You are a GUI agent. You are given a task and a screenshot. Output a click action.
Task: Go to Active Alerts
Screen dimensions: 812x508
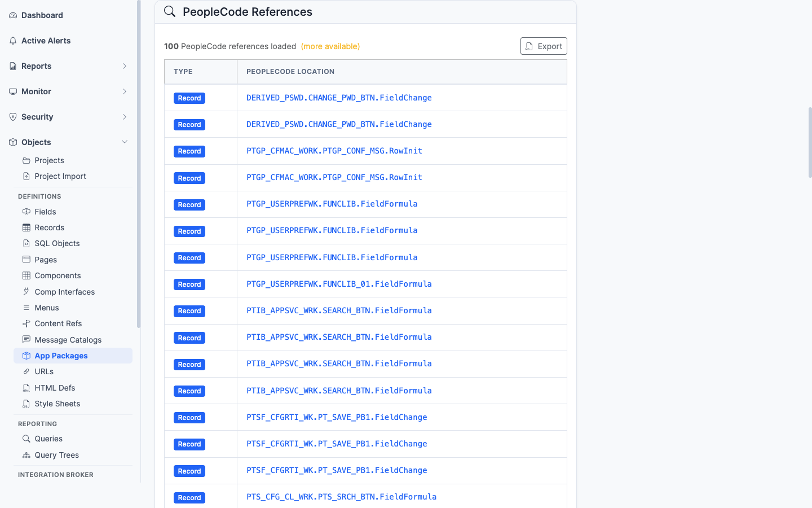[x=46, y=41]
